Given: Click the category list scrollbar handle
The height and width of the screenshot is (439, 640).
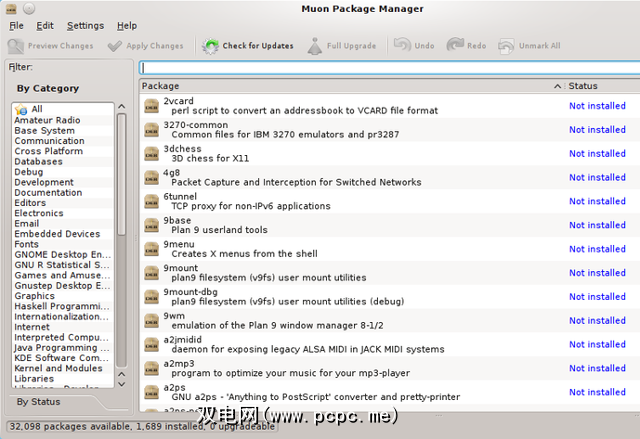Looking at the screenshot, I should (x=121, y=175).
